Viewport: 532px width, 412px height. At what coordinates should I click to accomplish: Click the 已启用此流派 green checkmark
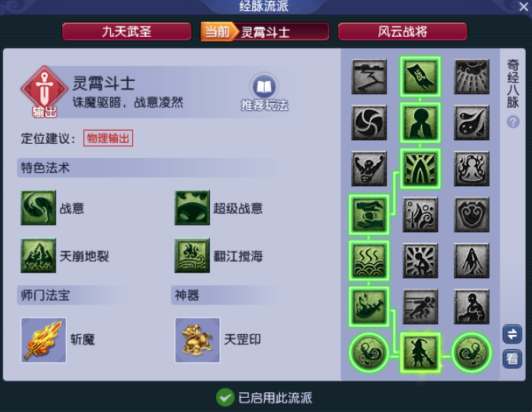pos(225,397)
